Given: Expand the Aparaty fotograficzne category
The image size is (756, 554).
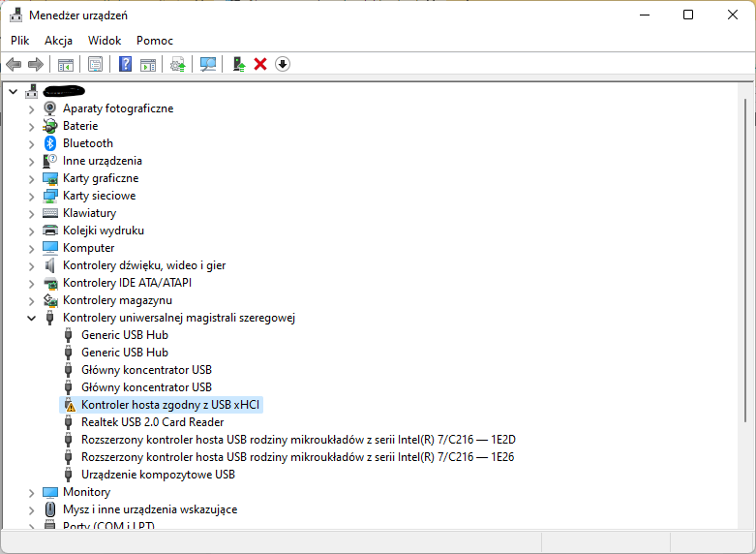Looking at the screenshot, I should pyautogui.click(x=32, y=109).
